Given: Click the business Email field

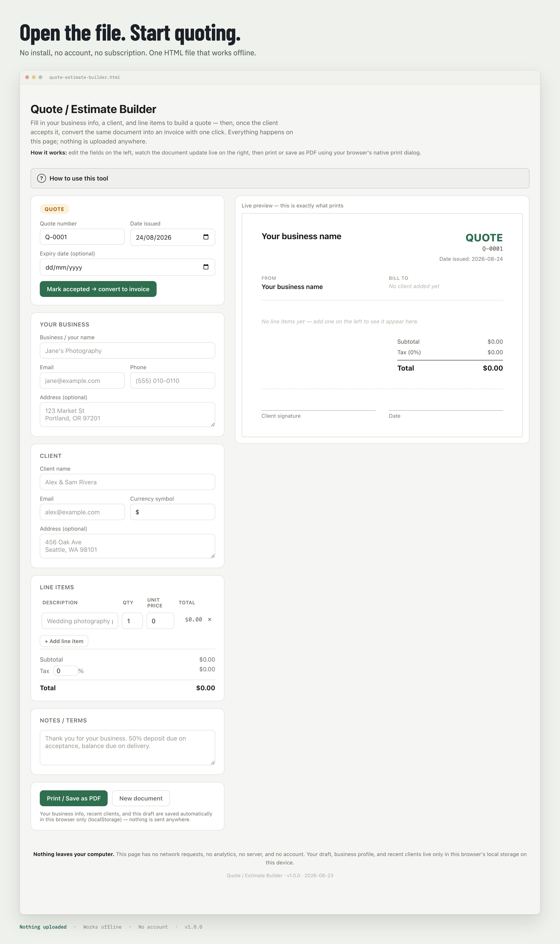Looking at the screenshot, I should (x=82, y=380).
